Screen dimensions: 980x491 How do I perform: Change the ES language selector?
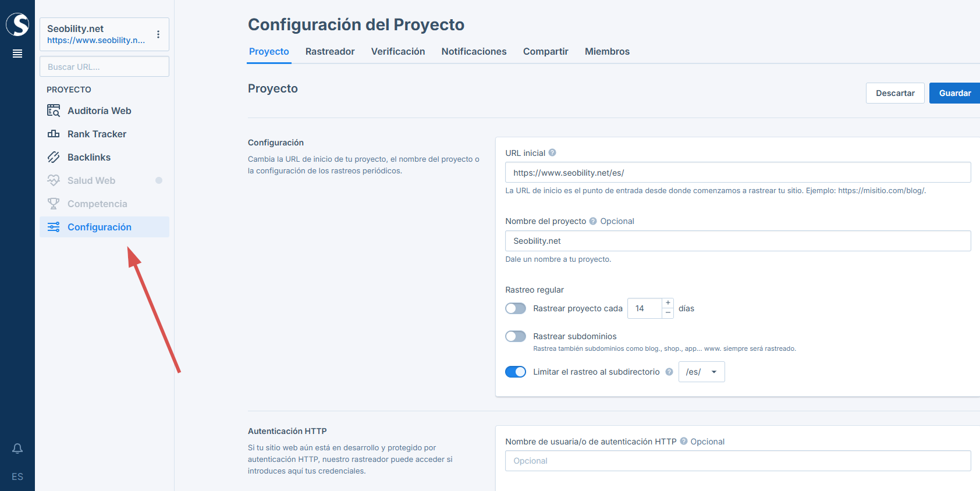(x=17, y=476)
